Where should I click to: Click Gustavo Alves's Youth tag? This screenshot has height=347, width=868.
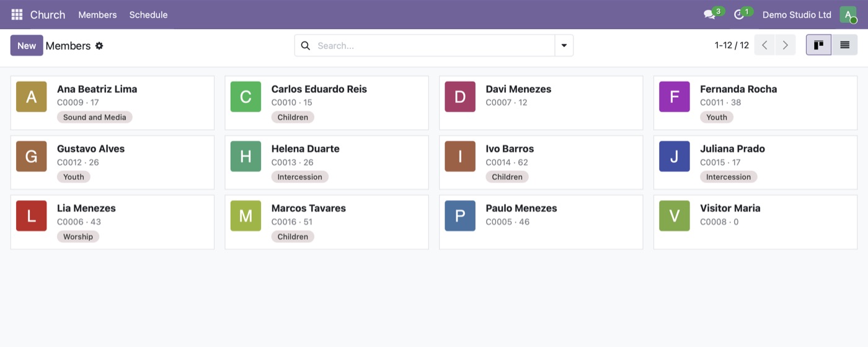74,177
